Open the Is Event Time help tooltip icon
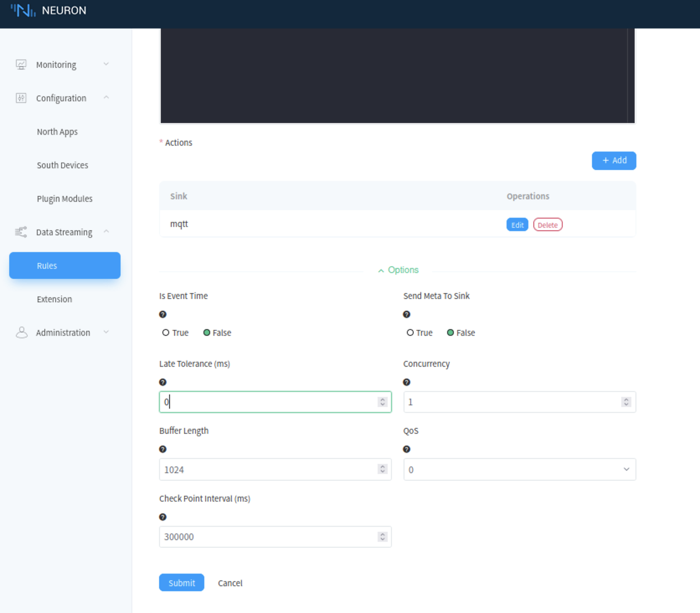The height and width of the screenshot is (613, 700). [x=163, y=314]
